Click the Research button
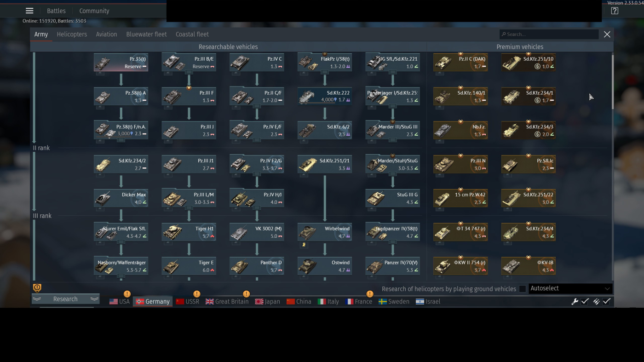This screenshot has height=362, width=644. [x=65, y=299]
